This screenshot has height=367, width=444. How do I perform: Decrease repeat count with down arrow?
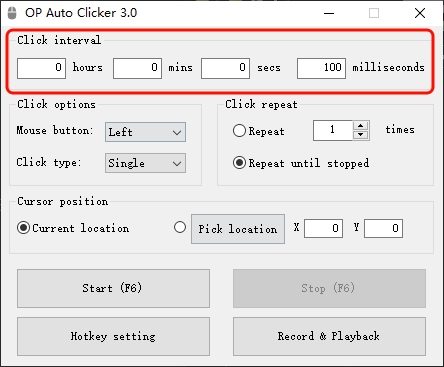(360, 135)
